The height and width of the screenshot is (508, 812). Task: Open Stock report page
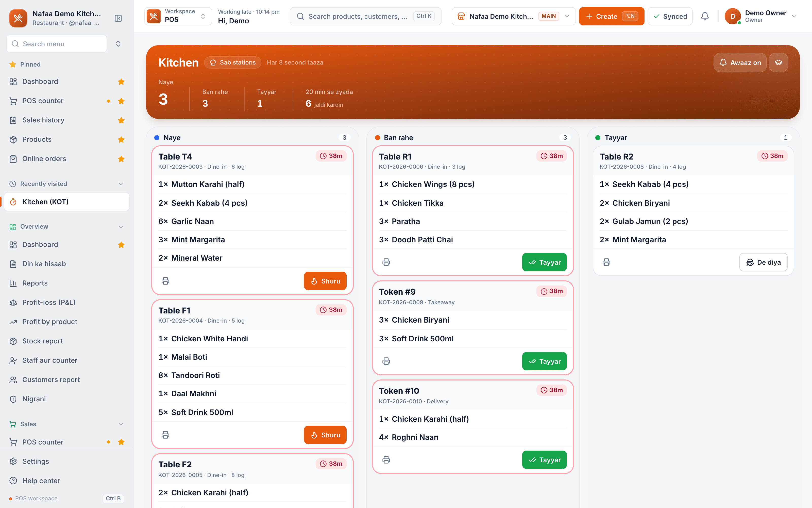coord(66,341)
